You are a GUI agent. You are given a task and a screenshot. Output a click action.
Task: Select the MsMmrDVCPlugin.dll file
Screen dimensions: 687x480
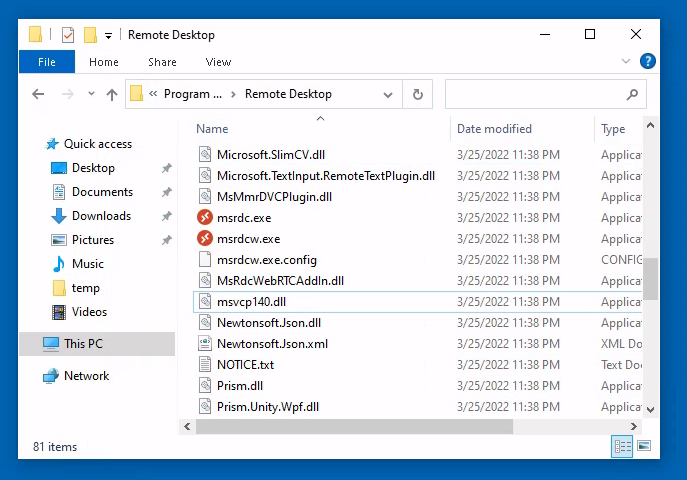pos(274,197)
